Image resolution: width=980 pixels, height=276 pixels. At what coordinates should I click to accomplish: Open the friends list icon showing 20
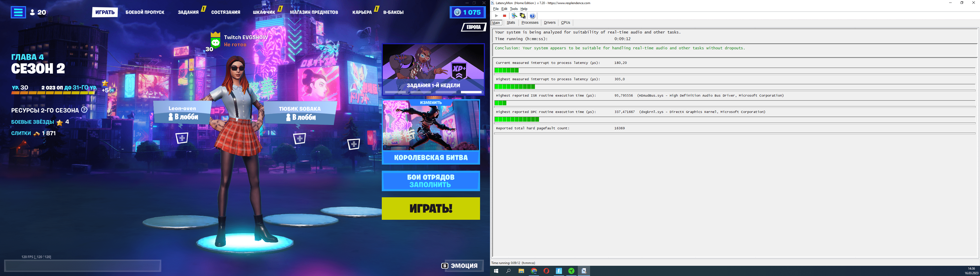click(38, 12)
